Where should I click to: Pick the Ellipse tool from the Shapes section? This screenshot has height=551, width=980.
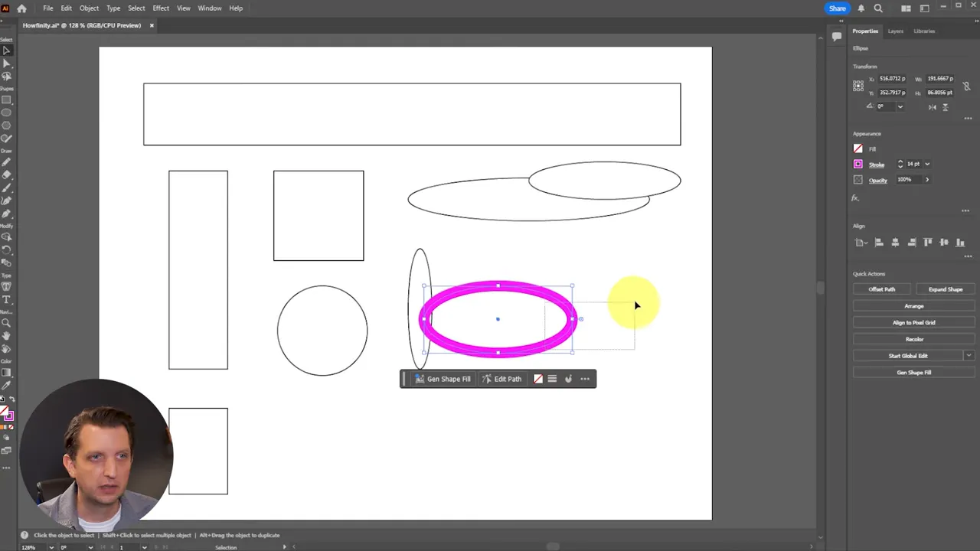7,113
